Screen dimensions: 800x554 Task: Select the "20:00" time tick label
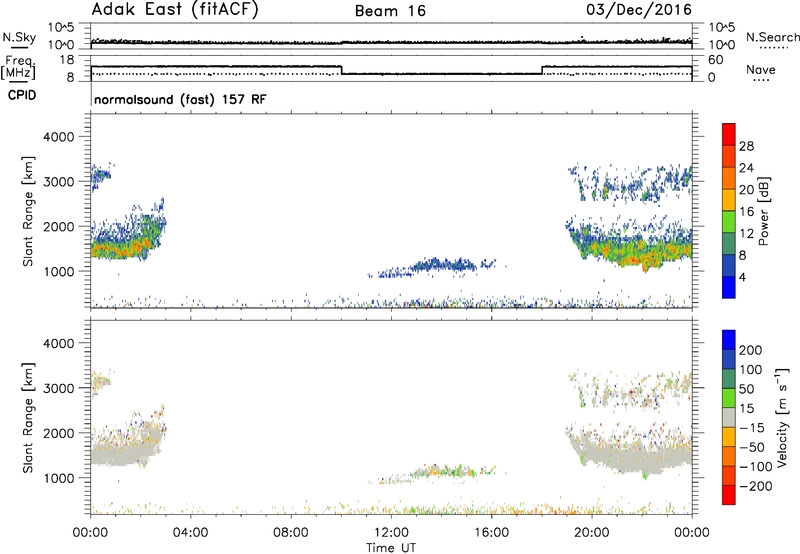[591, 533]
